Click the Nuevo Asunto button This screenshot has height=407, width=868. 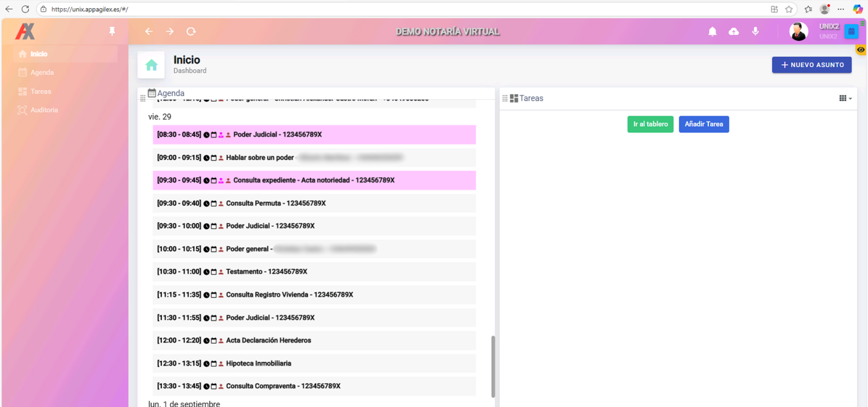[x=811, y=65]
